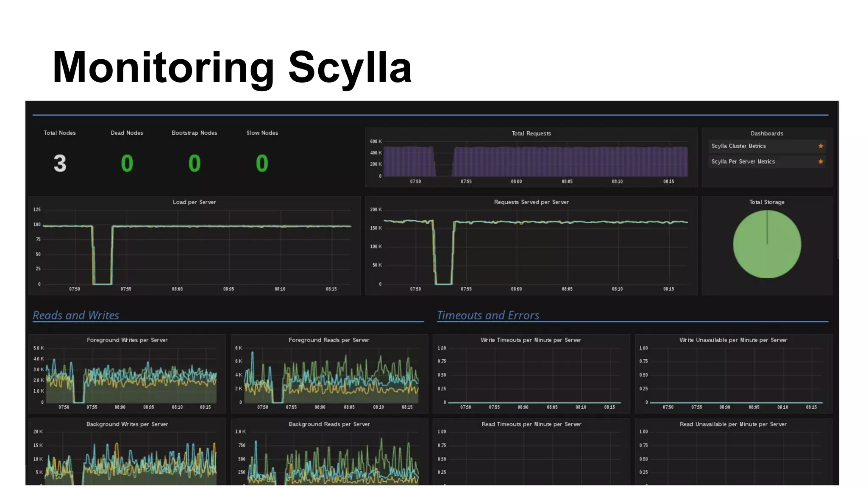Open Scylla Per Server Metrics dashboard link
Screen dimensions: 868x488
pos(743,161)
